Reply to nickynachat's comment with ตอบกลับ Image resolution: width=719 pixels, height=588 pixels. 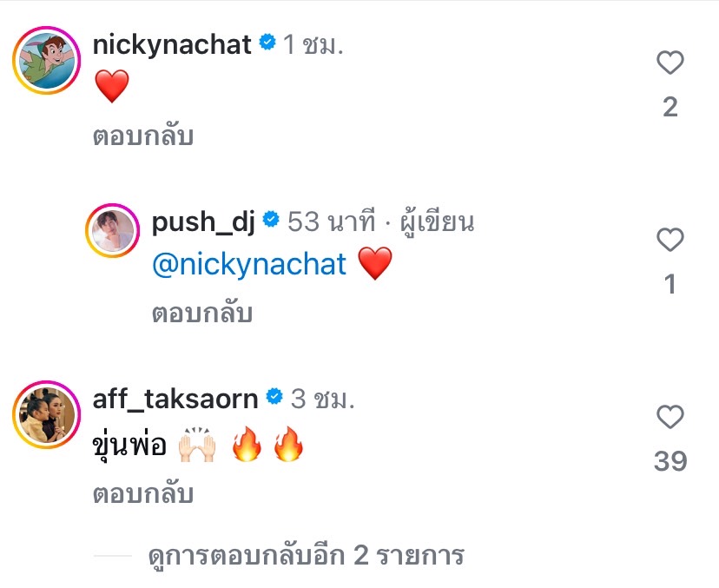tap(143, 135)
